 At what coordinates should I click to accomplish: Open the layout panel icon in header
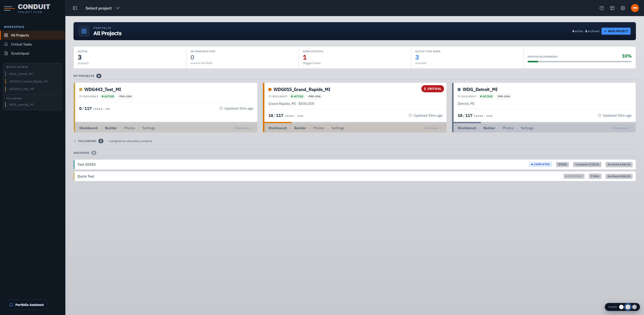coord(612,8)
